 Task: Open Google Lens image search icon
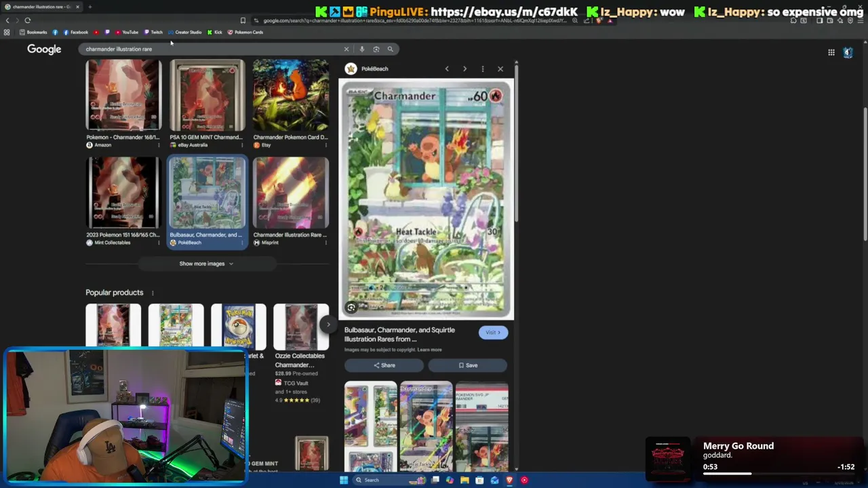pos(376,49)
